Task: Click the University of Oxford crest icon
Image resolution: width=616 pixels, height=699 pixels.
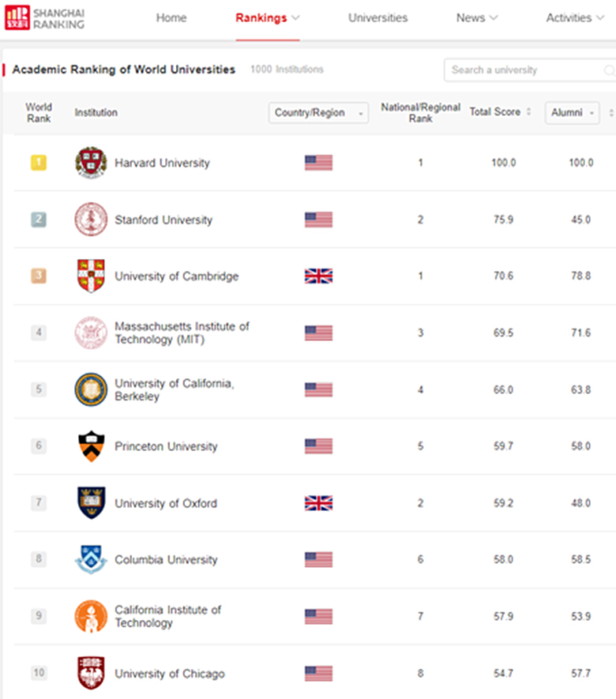Action: point(91,503)
